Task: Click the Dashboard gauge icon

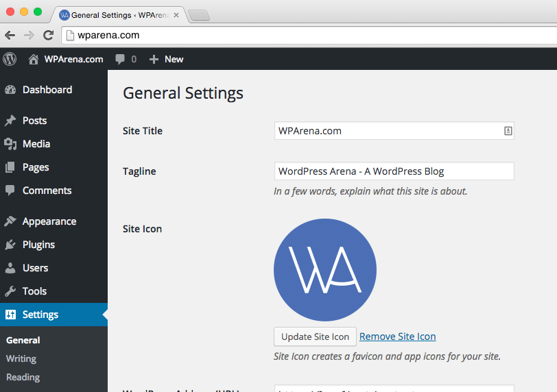Action: click(10, 90)
